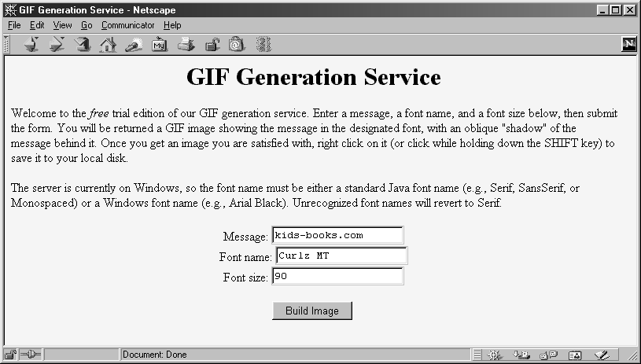The height and width of the screenshot is (364, 641).
Task: Focus the Font name input field
Action: point(340,256)
